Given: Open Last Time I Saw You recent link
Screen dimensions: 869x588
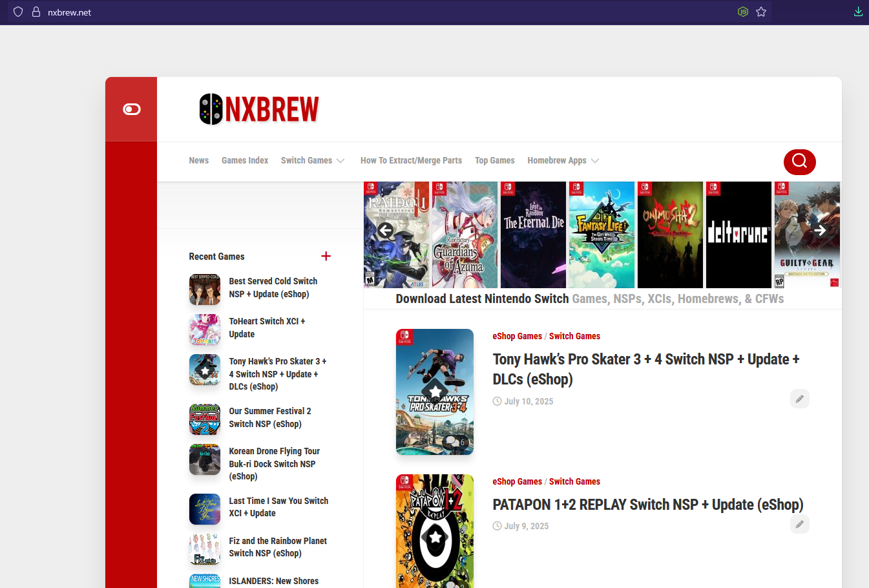Looking at the screenshot, I should (x=278, y=507).
